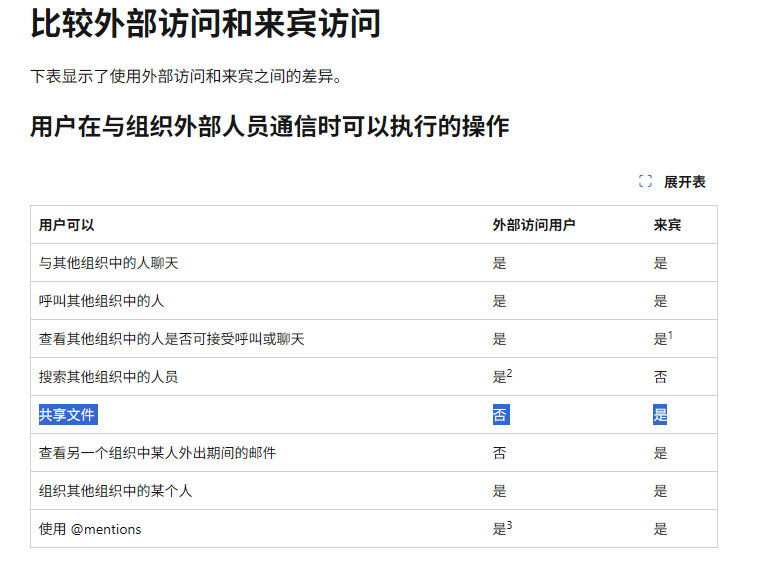
Task: Click the 用户在与组织外部人员通信时可以执行的操作 subheading
Action: (x=270, y=127)
